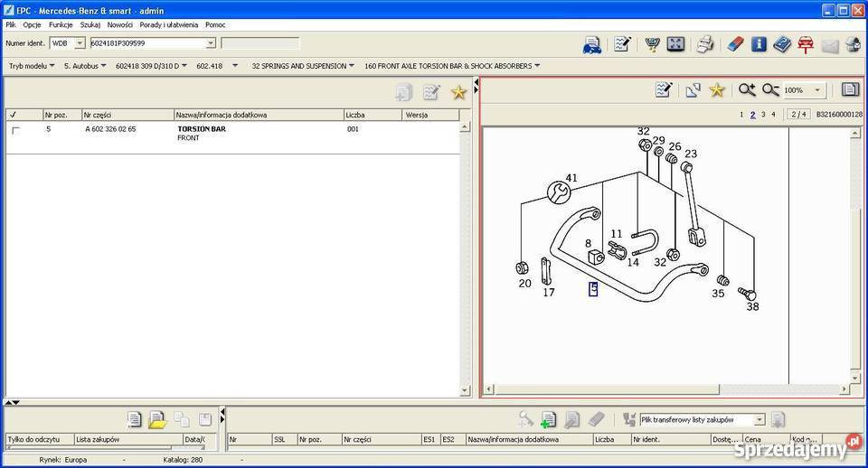Go to diagram page 1
Image resolution: width=868 pixels, height=468 pixels.
click(x=741, y=115)
